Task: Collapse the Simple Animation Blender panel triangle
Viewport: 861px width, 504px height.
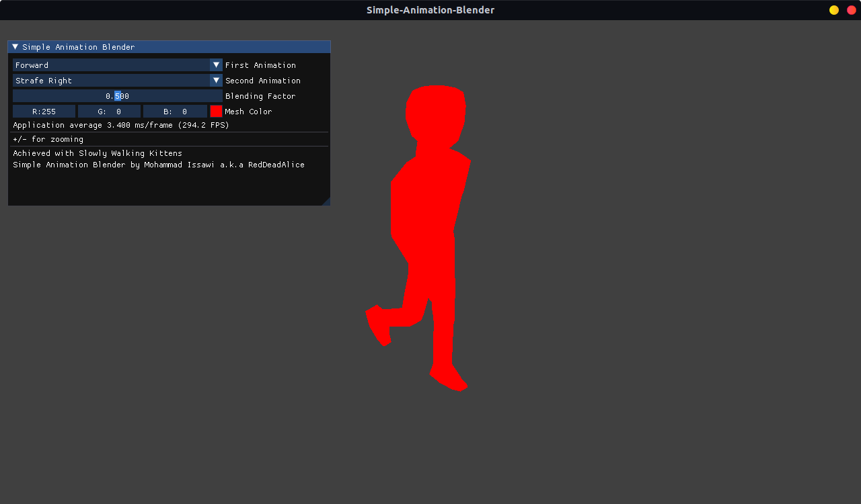Action: (15, 47)
